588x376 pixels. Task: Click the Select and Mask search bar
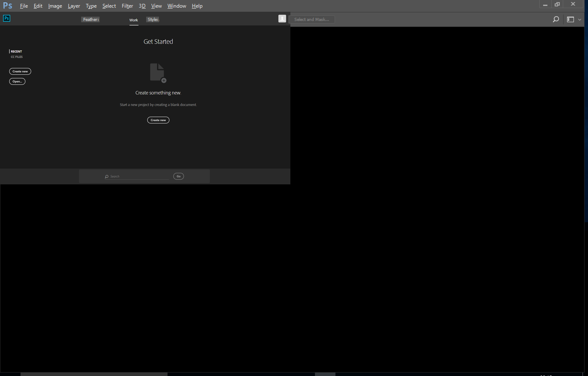coord(312,19)
